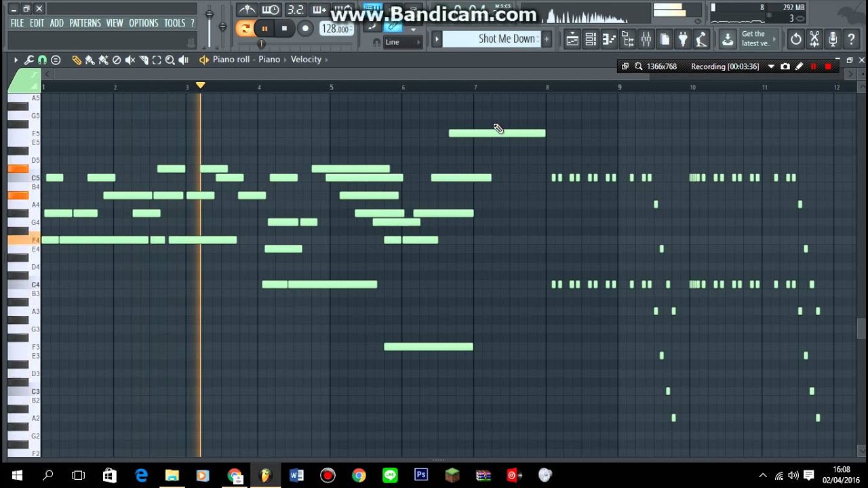This screenshot has width=868, height=488.
Task: Pause playback
Action: pos(264,28)
